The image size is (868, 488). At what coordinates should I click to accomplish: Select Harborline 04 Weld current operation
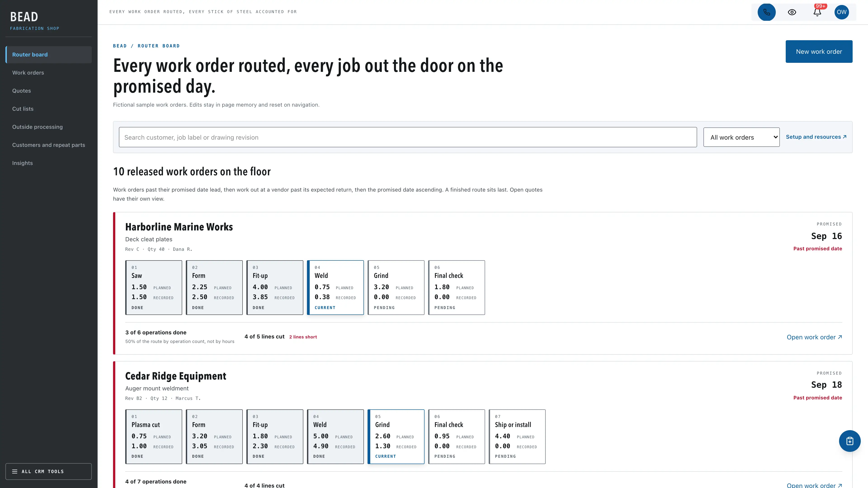[x=336, y=288]
